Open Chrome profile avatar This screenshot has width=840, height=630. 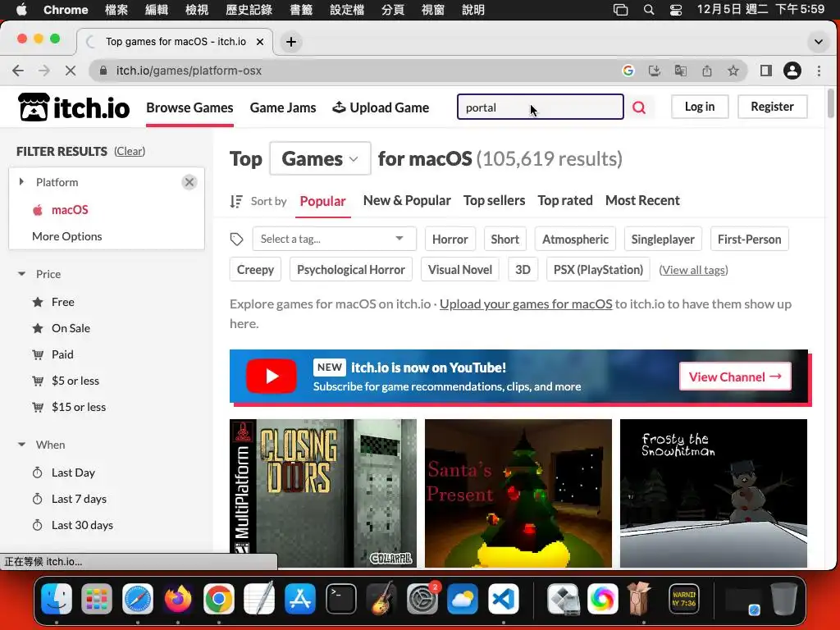coord(792,71)
